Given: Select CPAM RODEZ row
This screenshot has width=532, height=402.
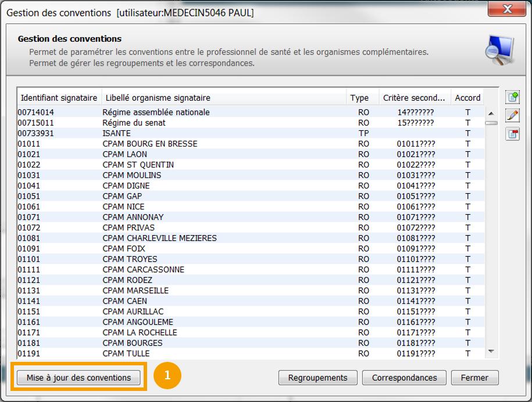Looking at the screenshot, I should [x=251, y=280].
